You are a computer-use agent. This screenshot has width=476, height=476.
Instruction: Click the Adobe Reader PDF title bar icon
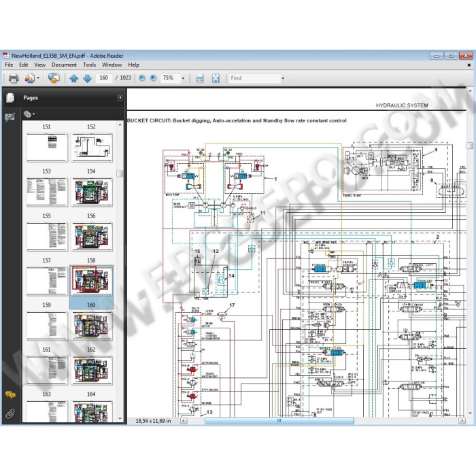pos(6,56)
